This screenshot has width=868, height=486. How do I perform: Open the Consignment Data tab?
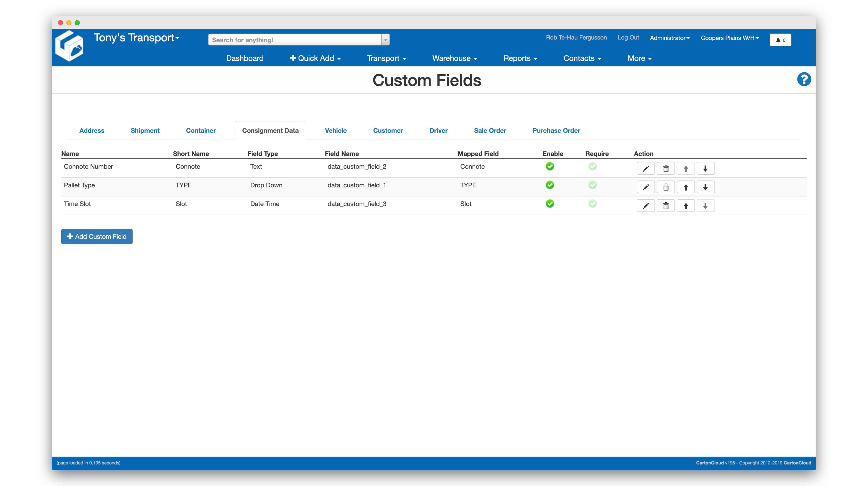(x=270, y=131)
